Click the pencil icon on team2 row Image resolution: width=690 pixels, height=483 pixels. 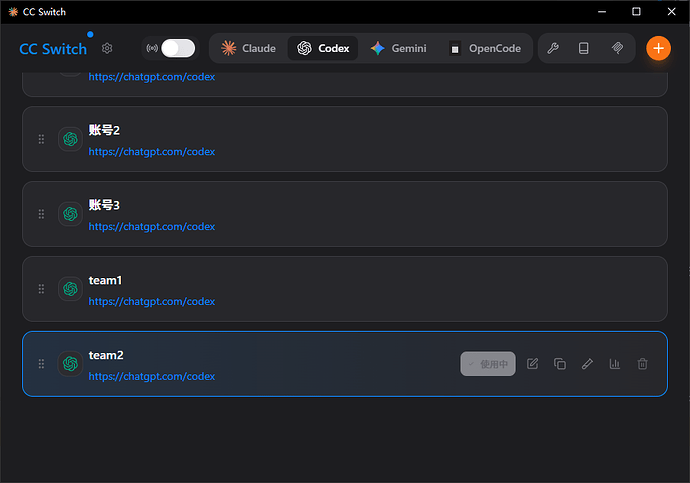coord(587,364)
